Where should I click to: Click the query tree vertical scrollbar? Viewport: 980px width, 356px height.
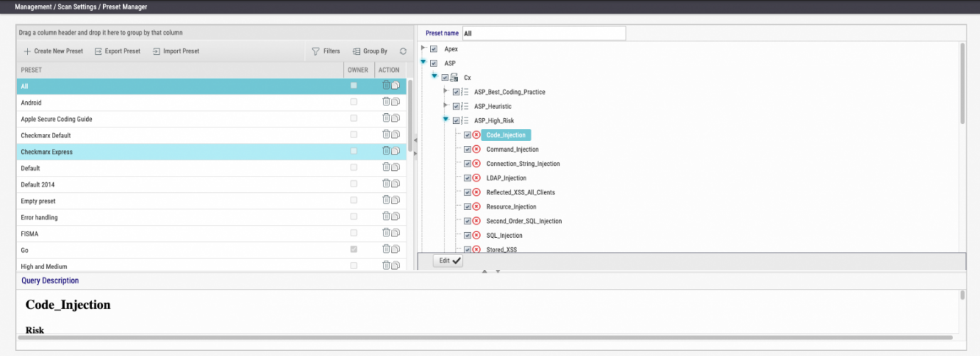point(962,83)
